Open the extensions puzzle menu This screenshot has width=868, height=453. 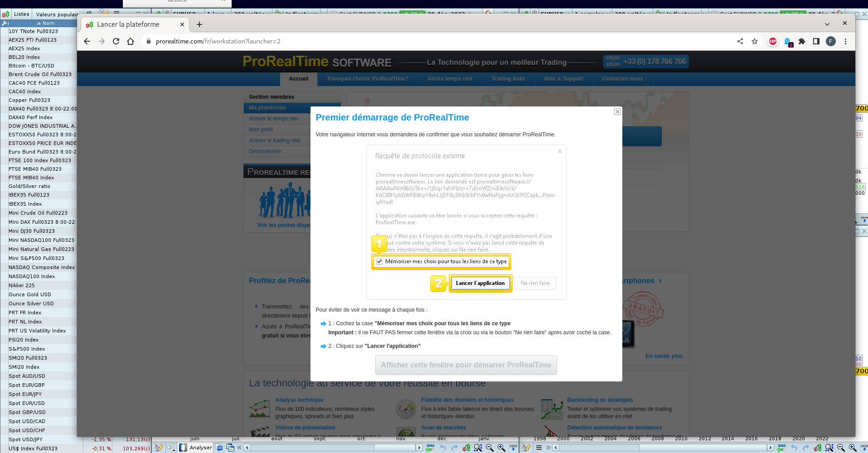802,41
